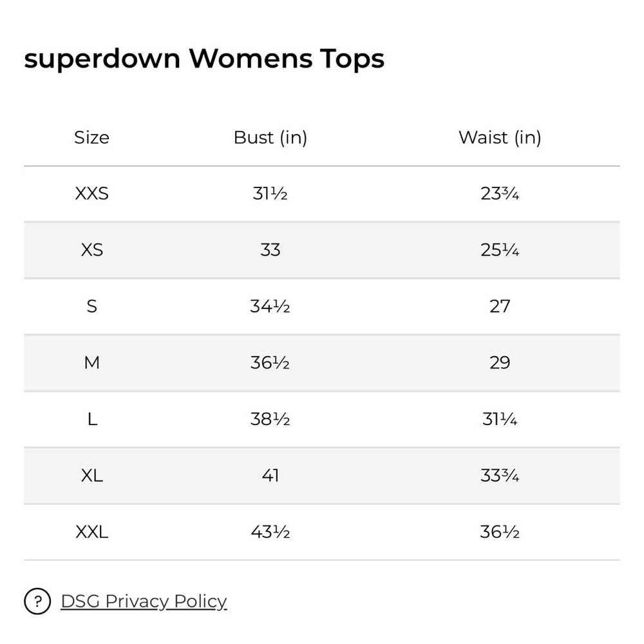Screen dimensions: 644x644
Task: Select the XXS size row label
Action: click(x=91, y=193)
